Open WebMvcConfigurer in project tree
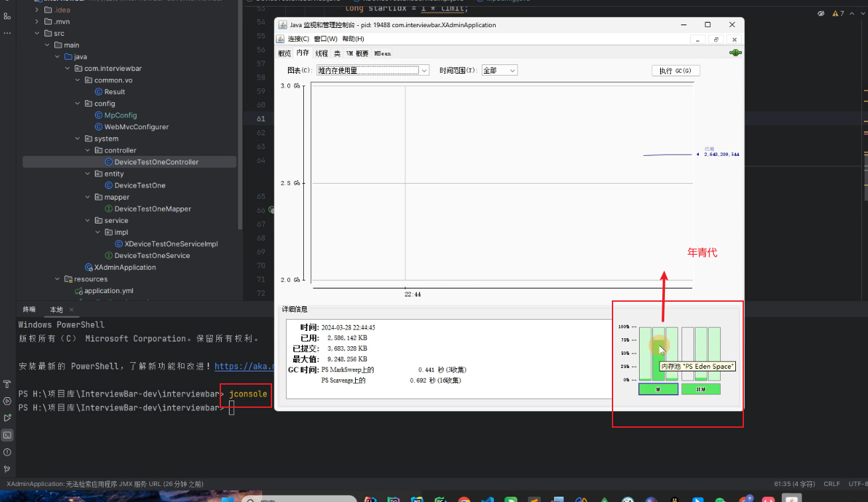This screenshot has width=868, height=502. point(136,127)
